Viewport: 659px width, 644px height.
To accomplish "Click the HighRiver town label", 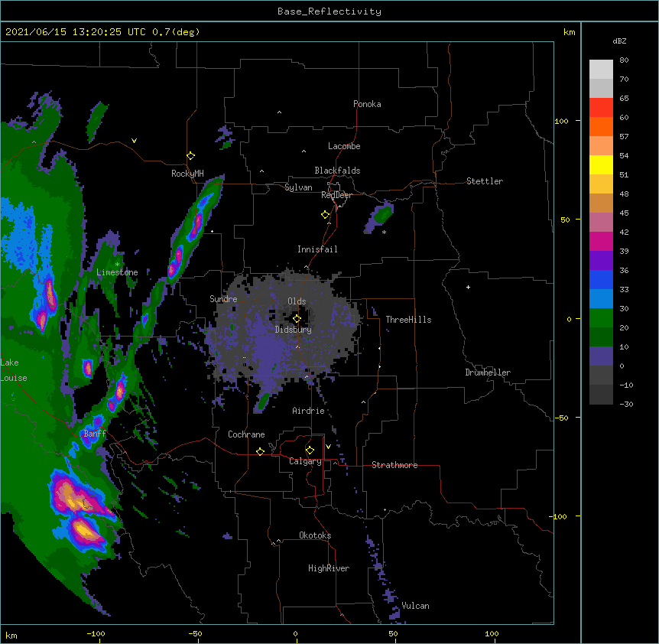I will point(329,568).
